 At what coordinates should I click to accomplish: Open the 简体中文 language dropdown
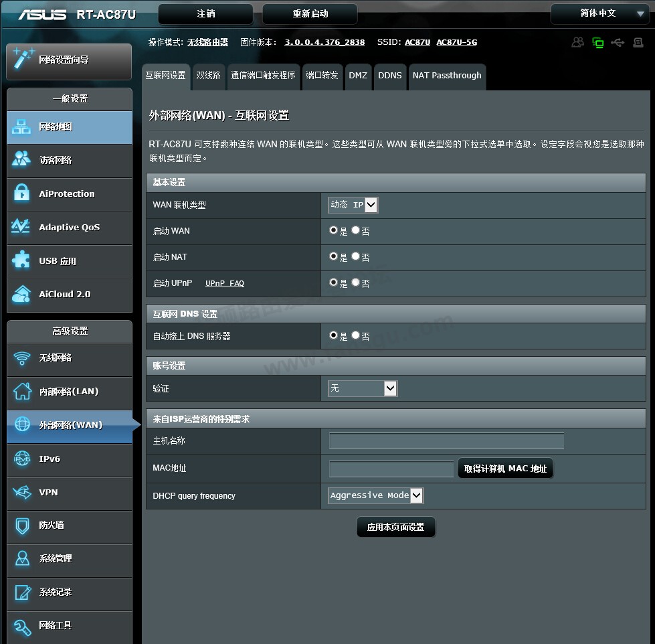[600, 14]
